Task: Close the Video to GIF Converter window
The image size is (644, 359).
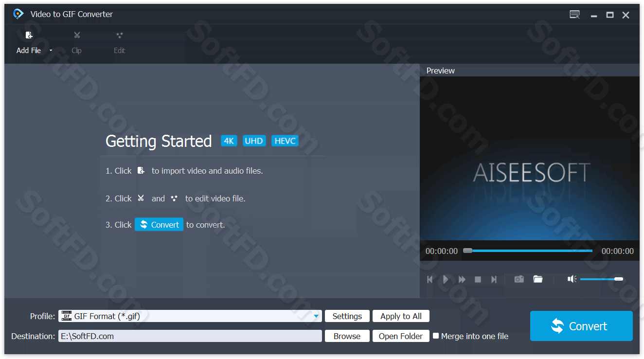Action: coord(626,15)
